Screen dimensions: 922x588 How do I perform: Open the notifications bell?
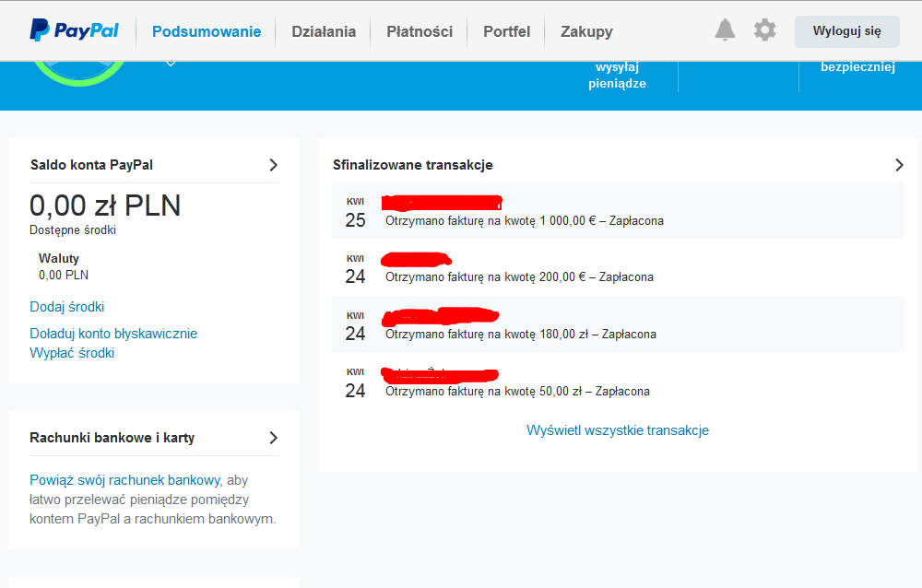point(726,30)
